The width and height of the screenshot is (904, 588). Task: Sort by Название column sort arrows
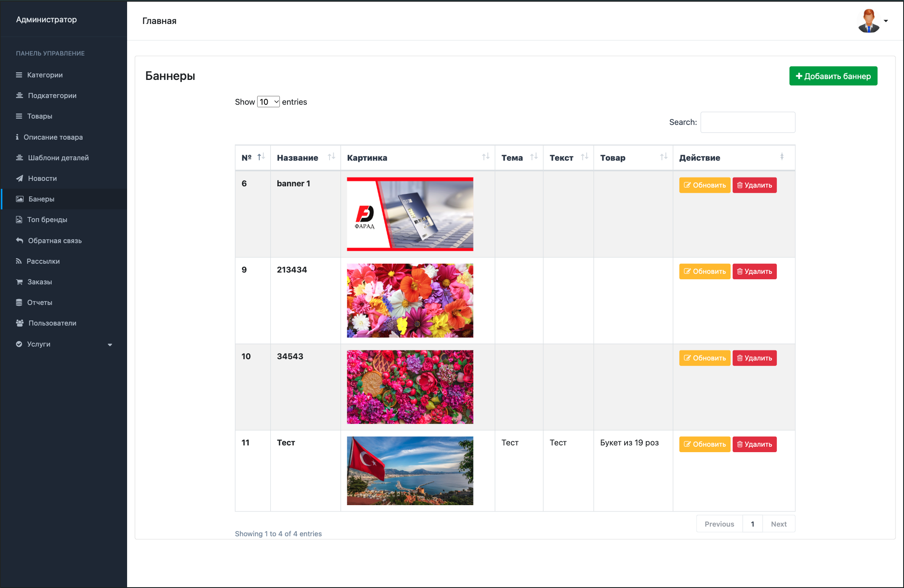[x=332, y=157]
